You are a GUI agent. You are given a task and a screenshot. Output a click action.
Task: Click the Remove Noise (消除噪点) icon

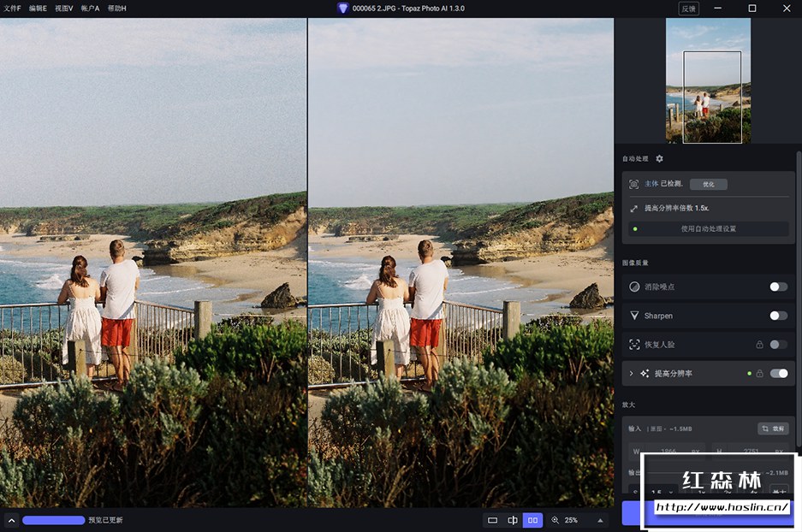634,287
